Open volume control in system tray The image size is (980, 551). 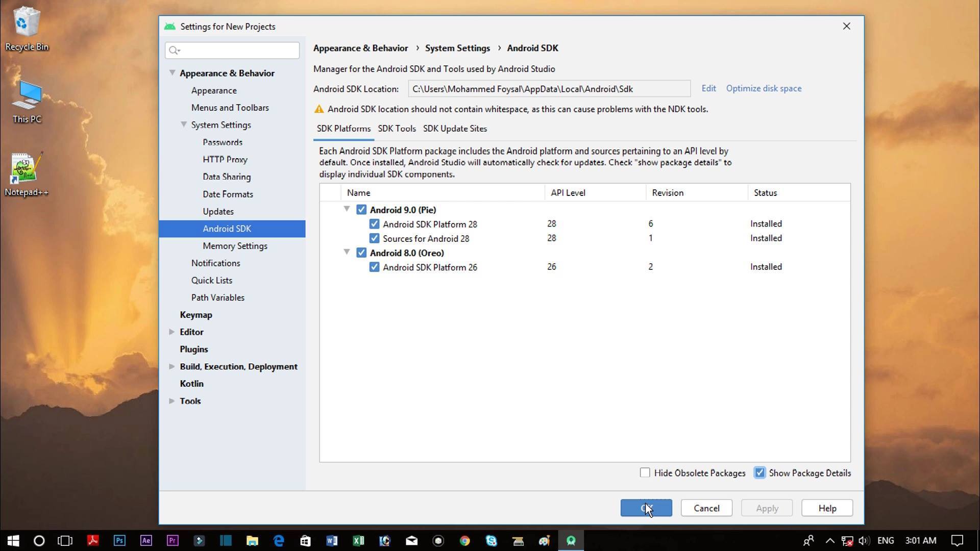pyautogui.click(x=864, y=540)
